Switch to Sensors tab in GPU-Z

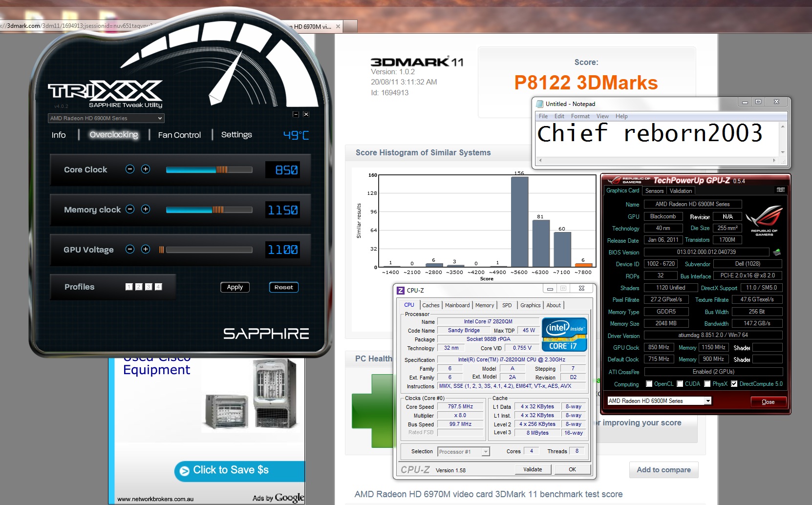(654, 191)
